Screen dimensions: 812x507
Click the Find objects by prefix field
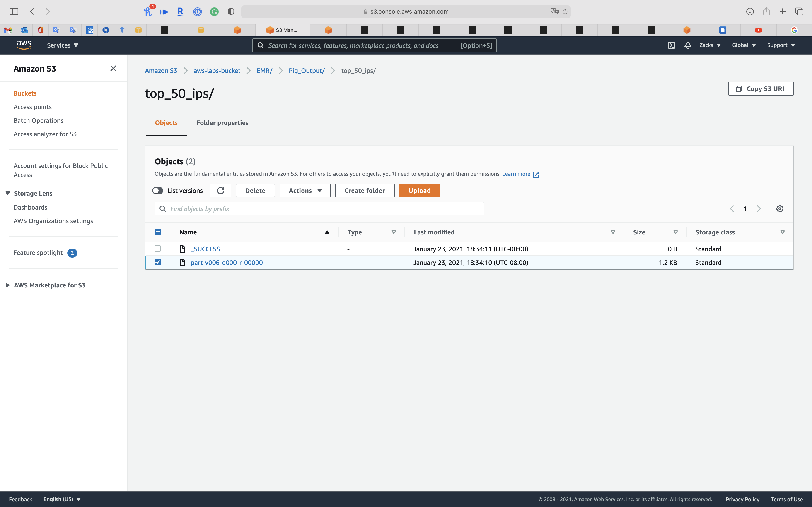click(319, 208)
